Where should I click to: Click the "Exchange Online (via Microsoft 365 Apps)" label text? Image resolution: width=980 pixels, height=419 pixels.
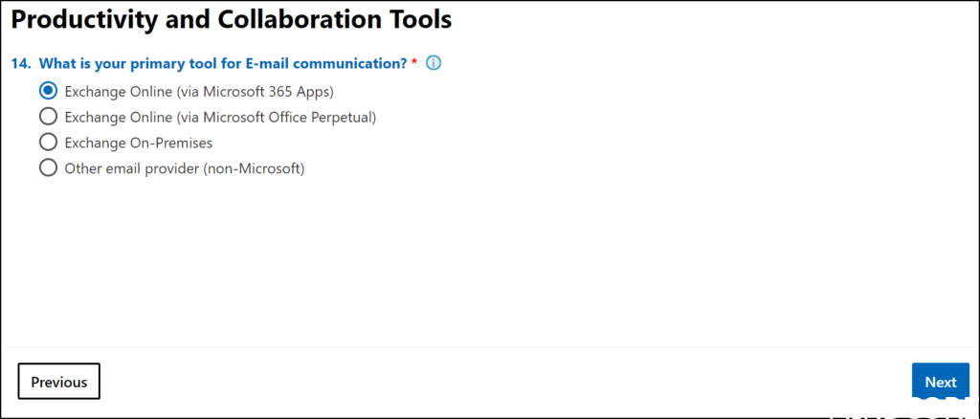click(198, 92)
